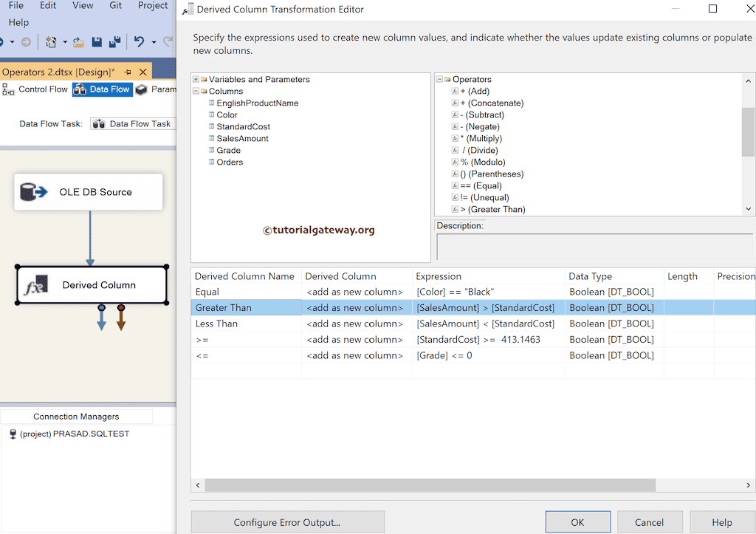Click the operators list scroll up arrow
756x534 pixels.
pos(749,81)
